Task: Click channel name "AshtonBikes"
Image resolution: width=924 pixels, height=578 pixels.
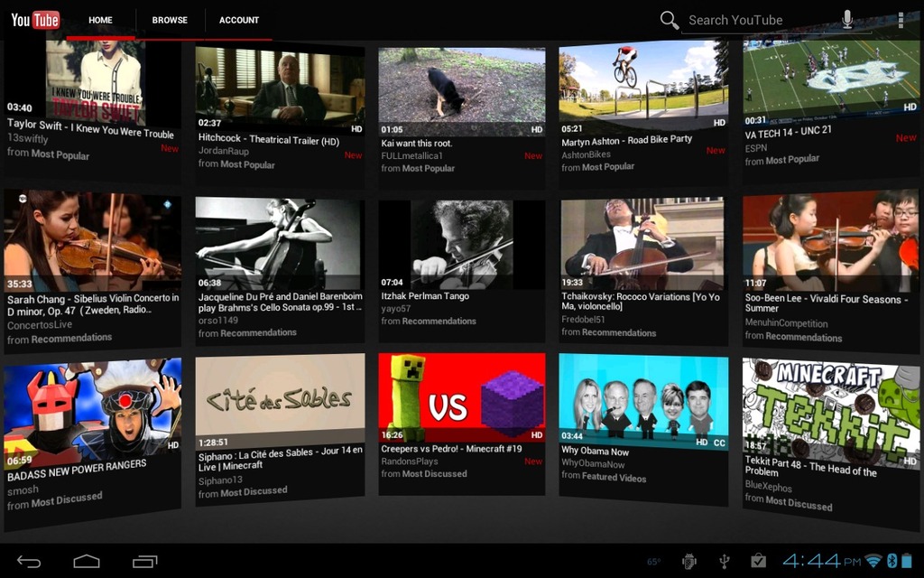Action: (586, 154)
